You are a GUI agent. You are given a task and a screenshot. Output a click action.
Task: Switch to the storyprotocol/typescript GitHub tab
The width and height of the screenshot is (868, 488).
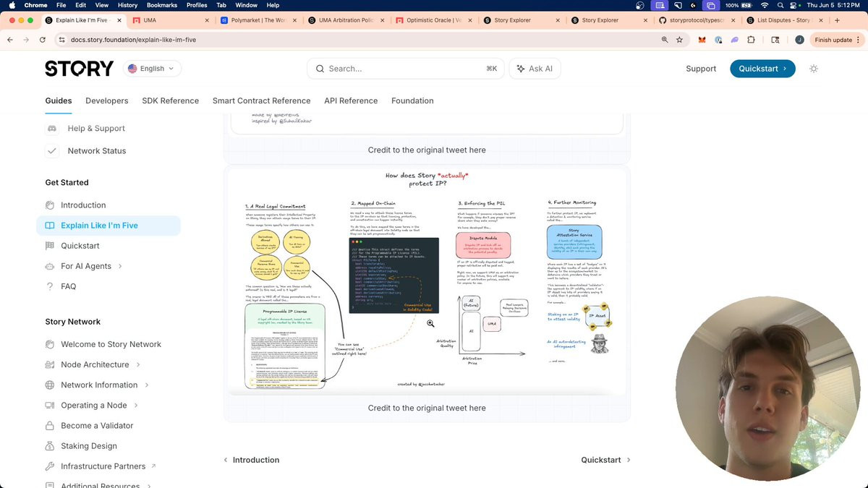click(697, 20)
